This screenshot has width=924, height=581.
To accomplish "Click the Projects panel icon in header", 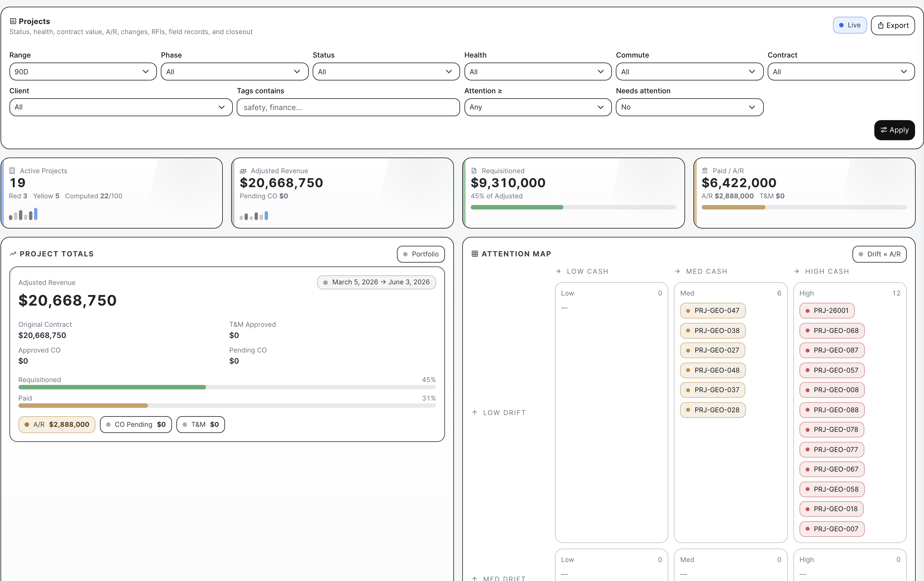I will 13,21.
